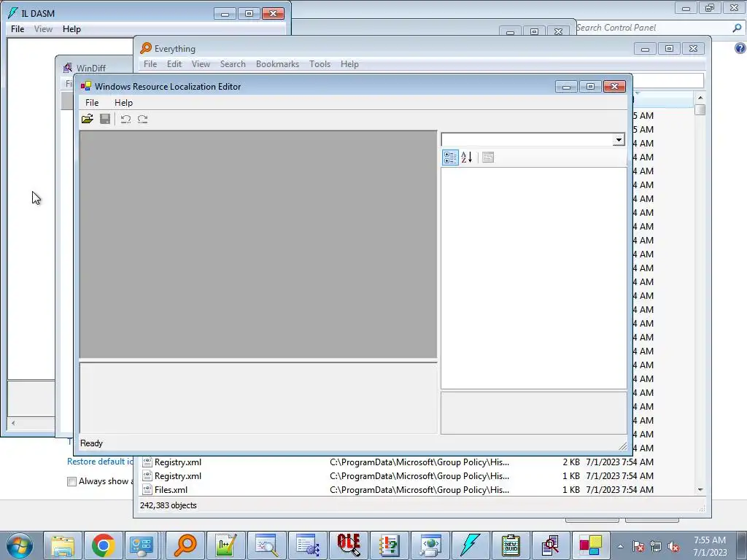Open File menu in IL DASM window
Image resolution: width=747 pixels, height=560 pixels.
[x=18, y=29]
